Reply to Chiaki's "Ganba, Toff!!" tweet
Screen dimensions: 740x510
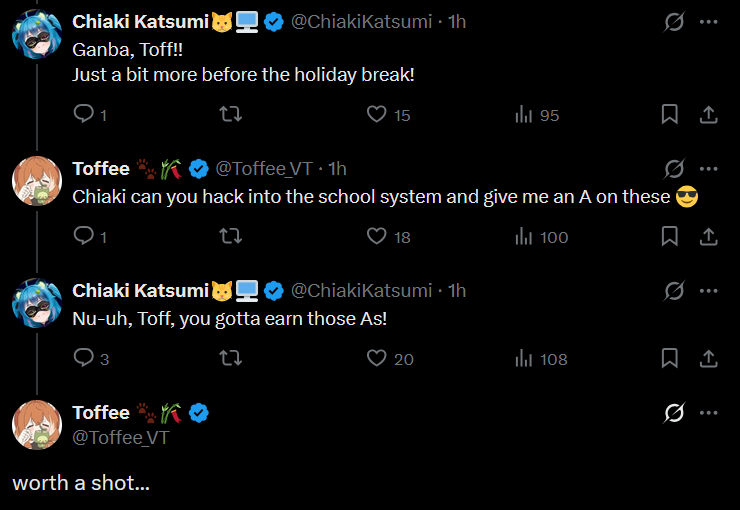pos(84,115)
